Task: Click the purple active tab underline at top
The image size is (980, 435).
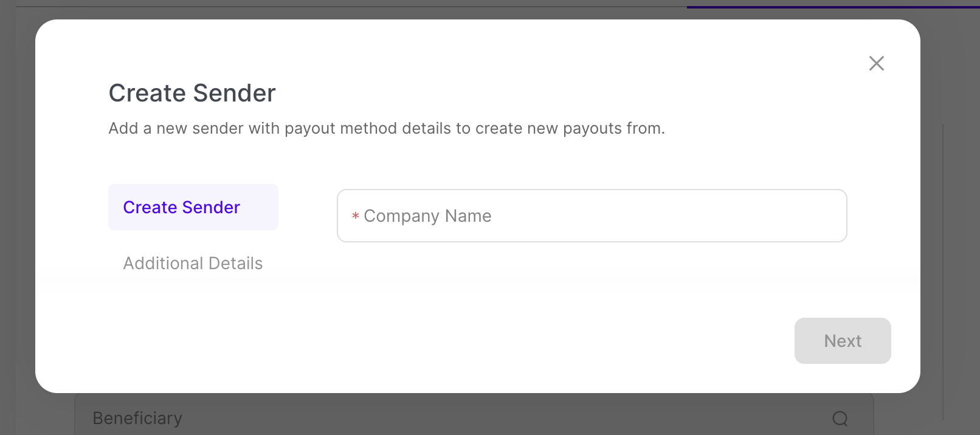Action: (833, 7)
